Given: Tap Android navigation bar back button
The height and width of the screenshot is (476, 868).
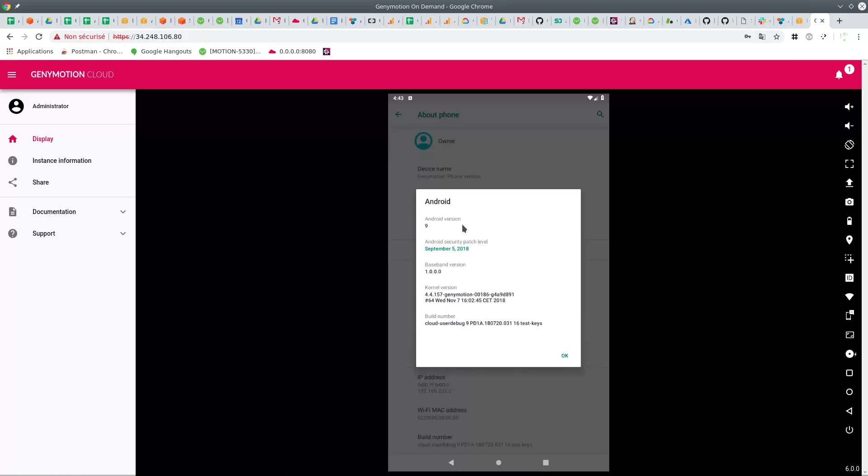Looking at the screenshot, I should point(451,462).
